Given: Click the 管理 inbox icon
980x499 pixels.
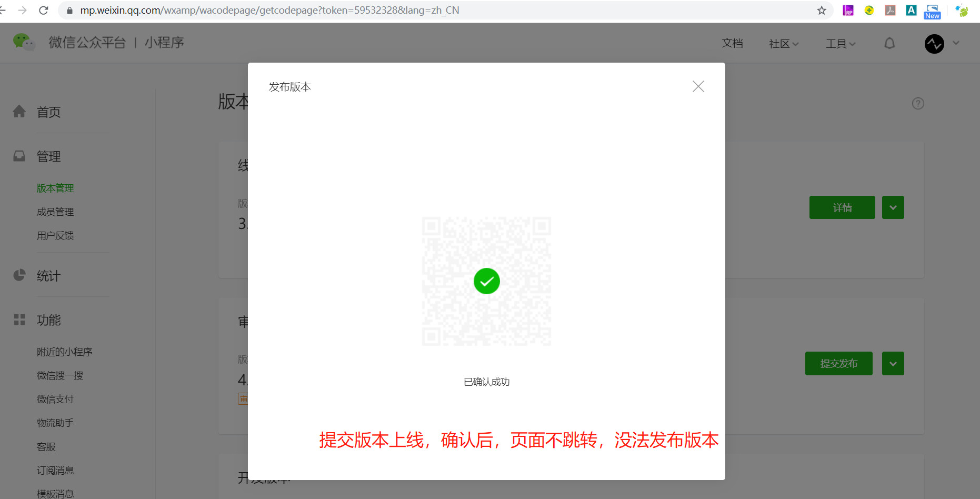Looking at the screenshot, I should click(x=19, y=156).
